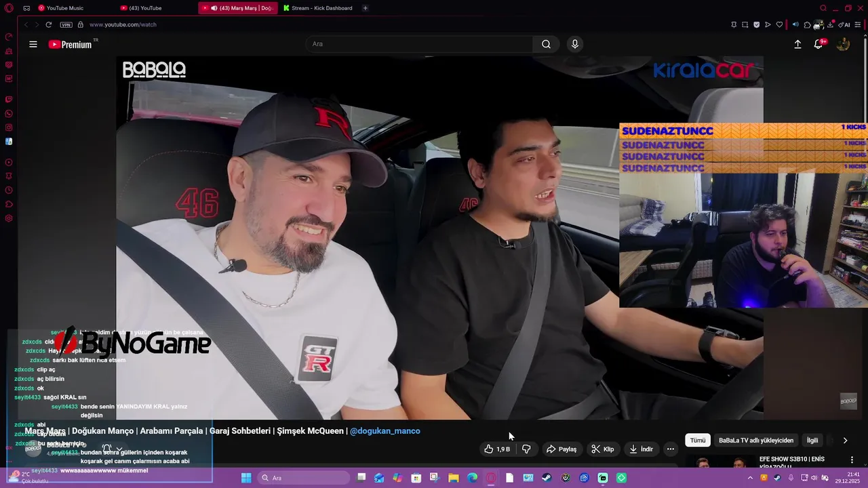
Task: Open the @dogukan_manco channel link
Action: (x=385, y=431)
